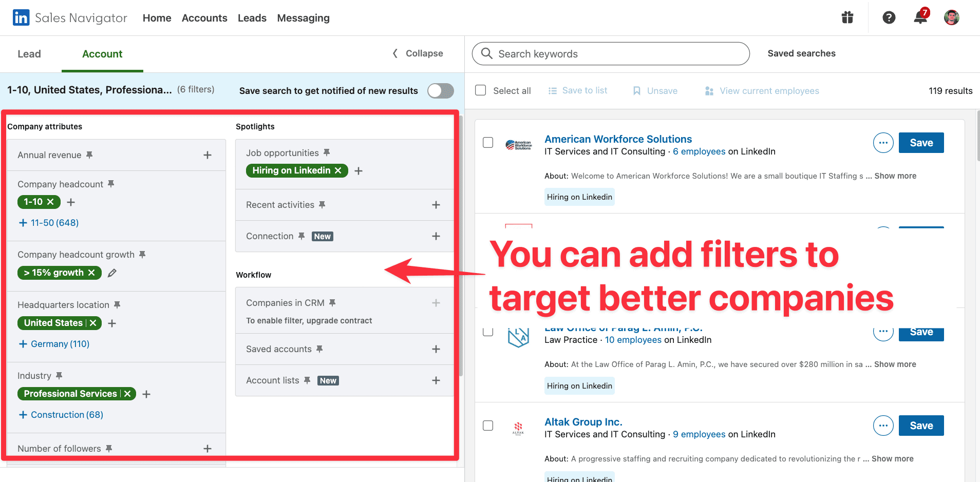Check the Altak Group Inc. checkbox

(x=488, y=426)
